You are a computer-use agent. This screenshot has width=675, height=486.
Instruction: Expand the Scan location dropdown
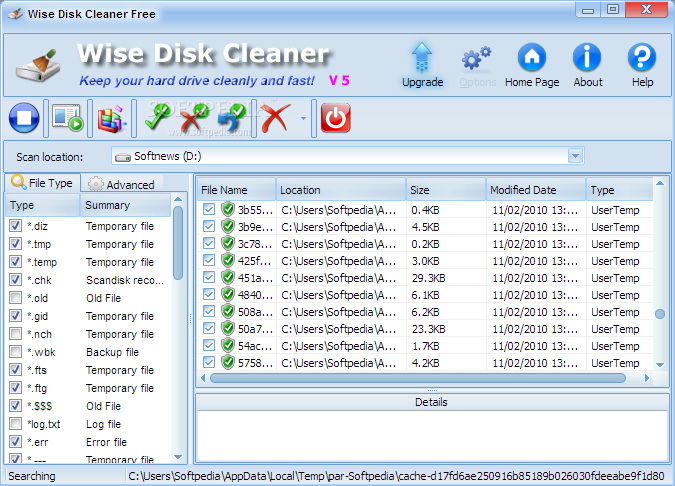[575, 156]
